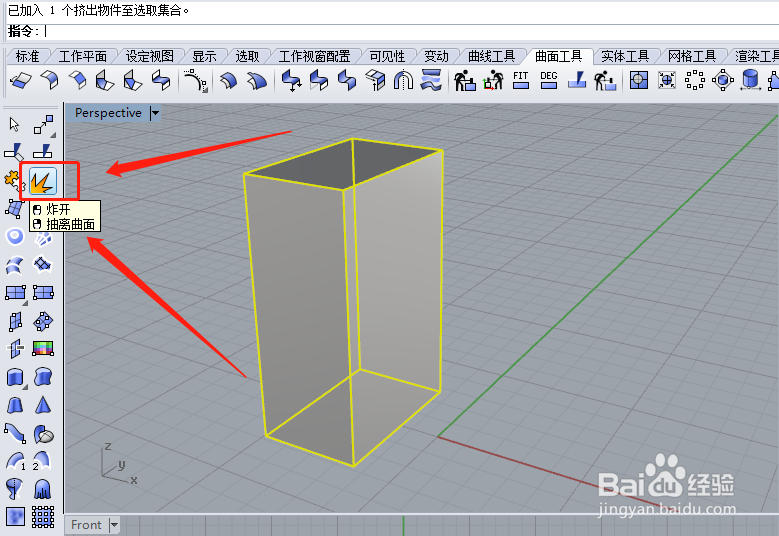Select the DEG change degree icon
Image resolution: width=779 pixels, height=536 pixels.
(x=548, y=80)
